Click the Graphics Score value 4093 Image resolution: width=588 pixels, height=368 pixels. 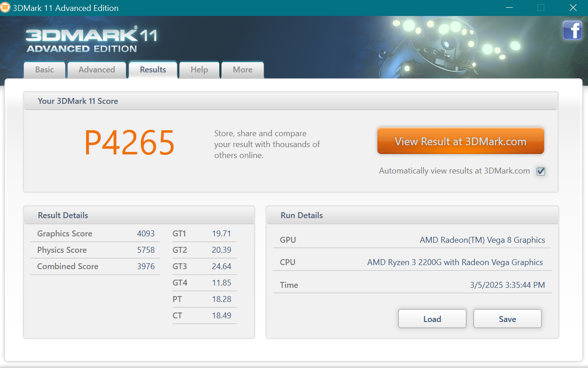pos(146,234)
